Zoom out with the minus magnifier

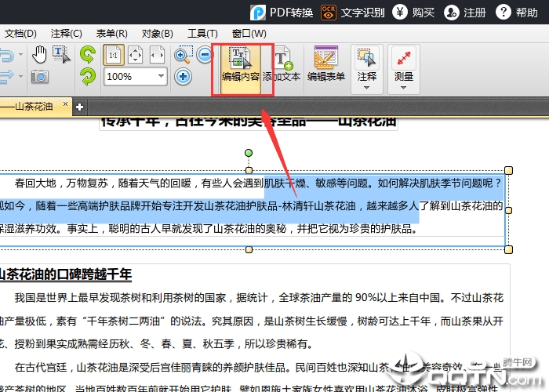[205, 55]
